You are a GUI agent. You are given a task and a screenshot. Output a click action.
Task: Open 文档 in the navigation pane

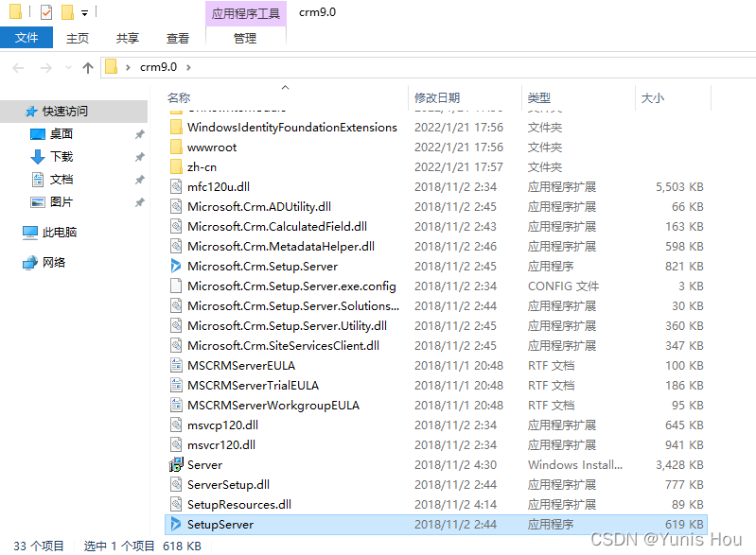pyautogui.click(x=62, y=180)
